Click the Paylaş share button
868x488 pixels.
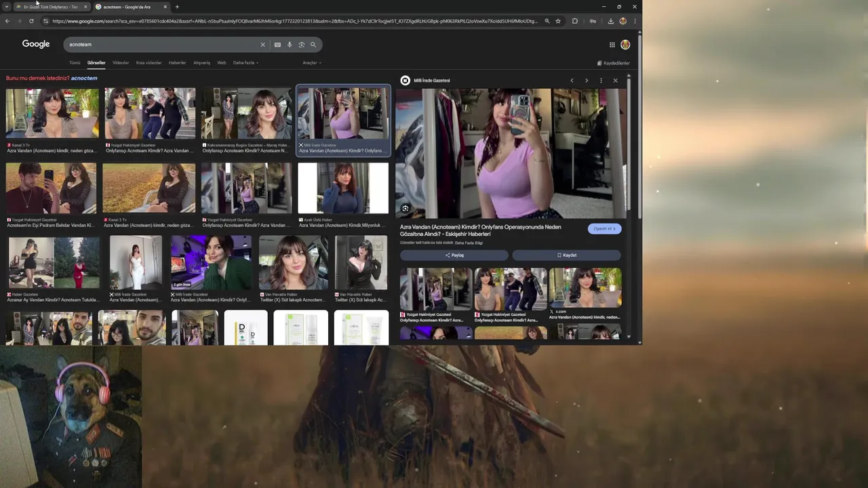(x=454, y=256)
